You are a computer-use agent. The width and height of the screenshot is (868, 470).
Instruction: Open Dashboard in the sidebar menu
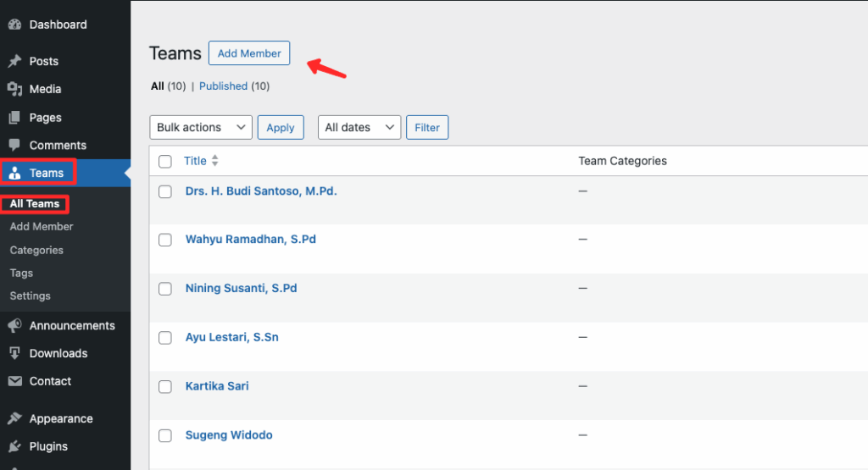(x=58, y=25)
